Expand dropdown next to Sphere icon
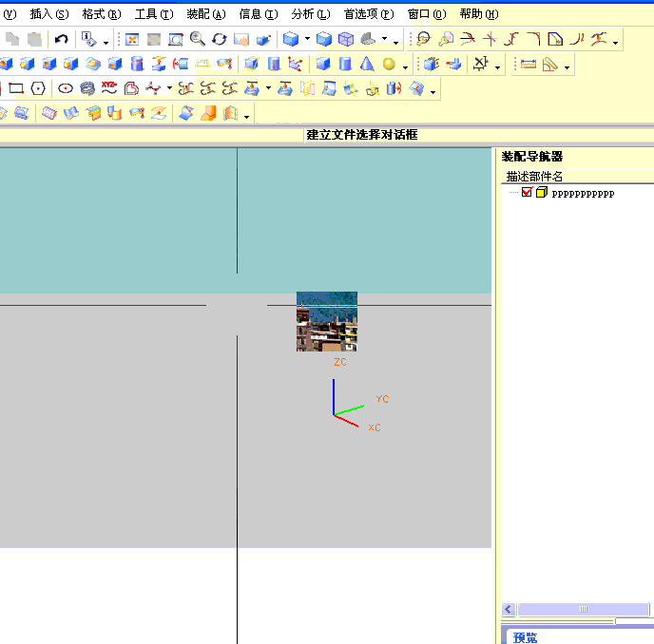Viewport: 654px width, 644px height. coord(405,67)
